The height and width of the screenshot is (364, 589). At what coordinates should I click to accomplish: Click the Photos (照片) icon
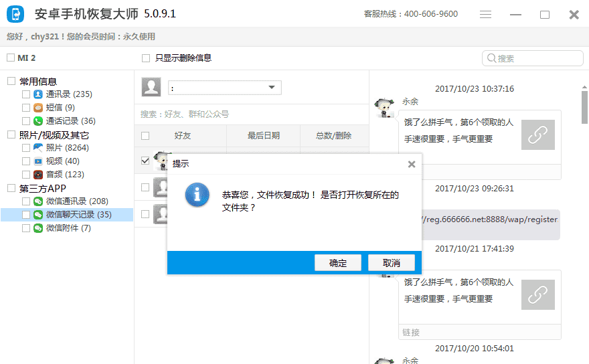(38, 148)
